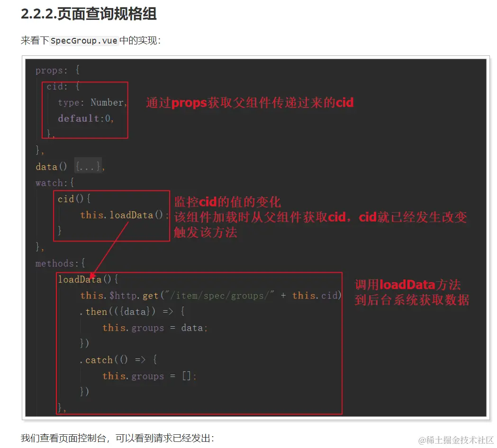Click the text "来看下" before SpecGroup.vue
The height and width of the screenshot is (448, 497).
coord(35,41)
